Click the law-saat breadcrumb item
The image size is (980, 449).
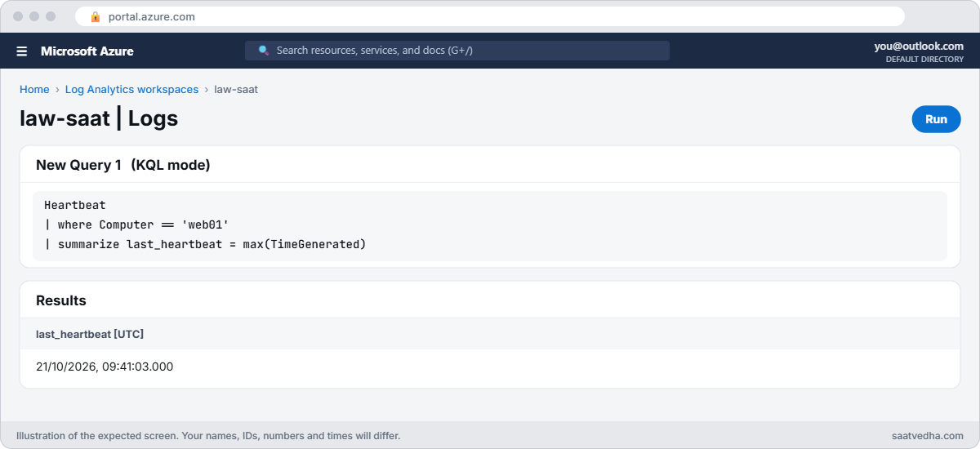tap(236, 90)
